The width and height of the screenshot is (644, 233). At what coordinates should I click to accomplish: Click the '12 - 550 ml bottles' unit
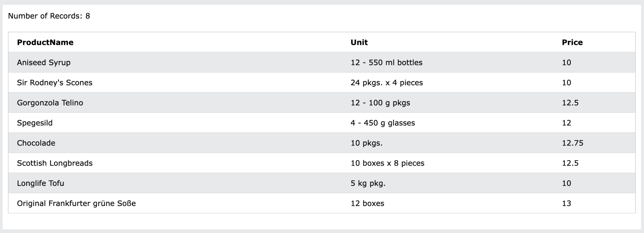point(386,62)
